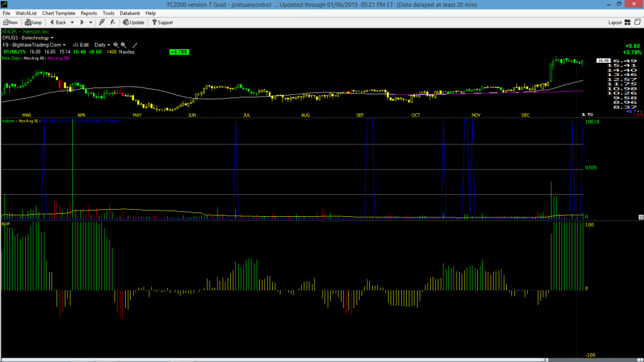The height and width of the screenshot is (362, 644).
Task: Click the lightning bolt icon in the toolbar
Action: click(102, 23)
